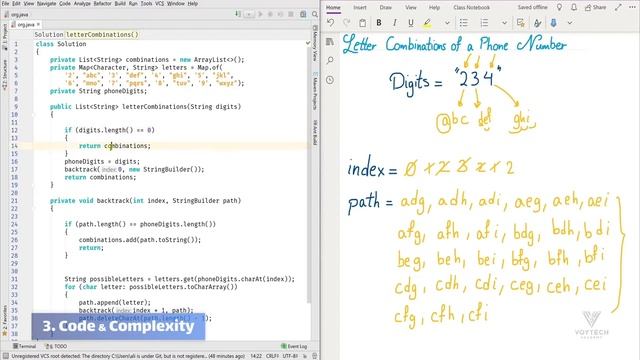
Task: Open the TODO tool window
Action: tap(56, 346)
